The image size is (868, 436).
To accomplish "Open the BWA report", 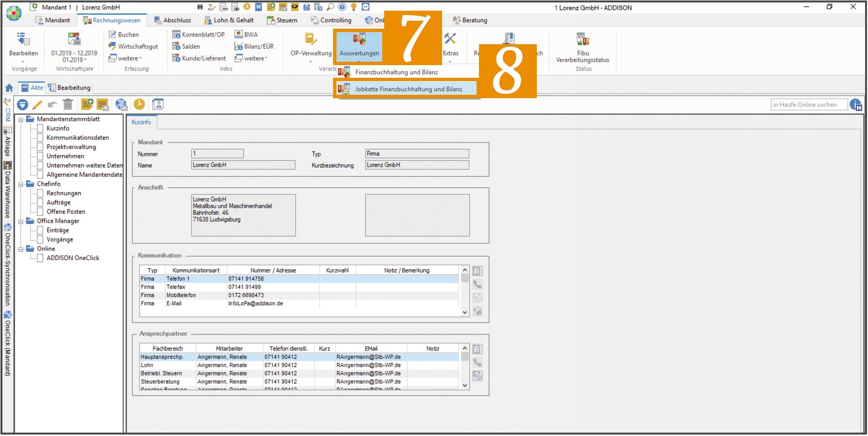I will click(x=246, y=35).
